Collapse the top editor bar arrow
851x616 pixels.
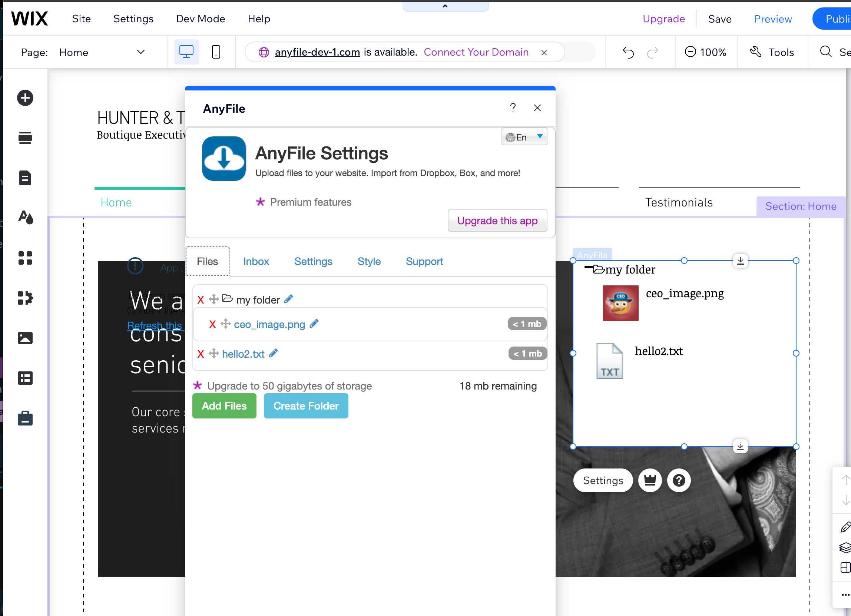[x=446, y=6]
